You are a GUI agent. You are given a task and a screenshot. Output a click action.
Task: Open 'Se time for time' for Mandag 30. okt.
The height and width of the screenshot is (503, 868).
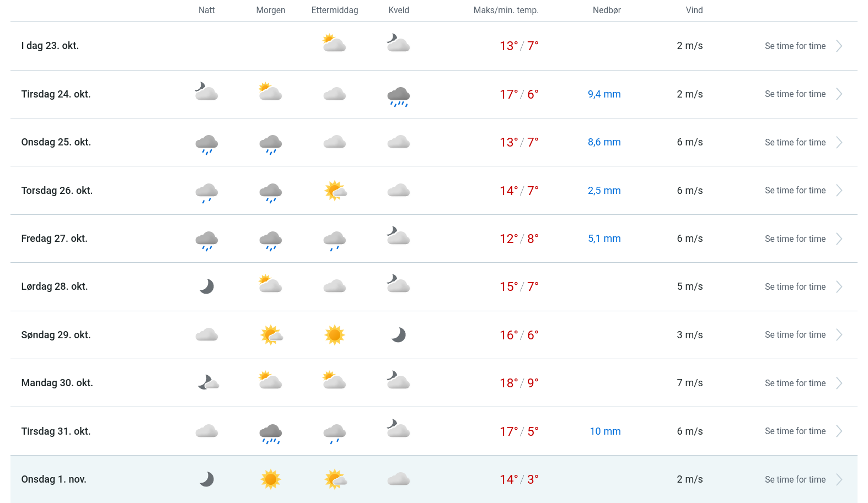[795, 383]
